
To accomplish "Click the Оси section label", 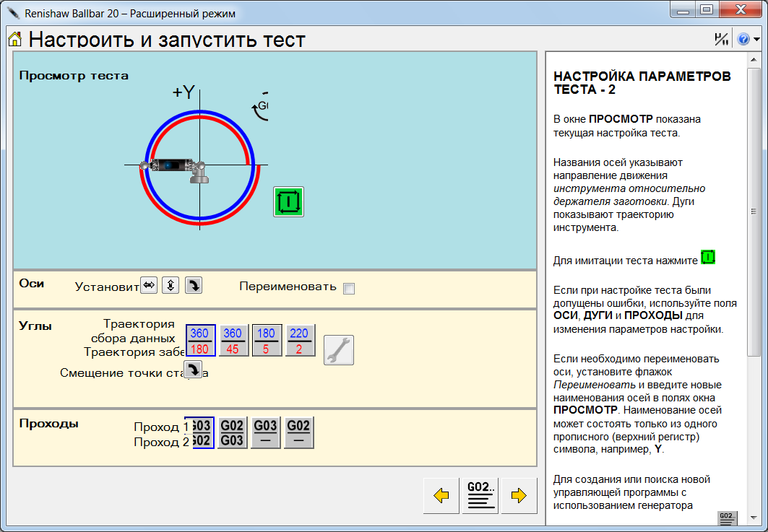I will [x=31, y=284].
